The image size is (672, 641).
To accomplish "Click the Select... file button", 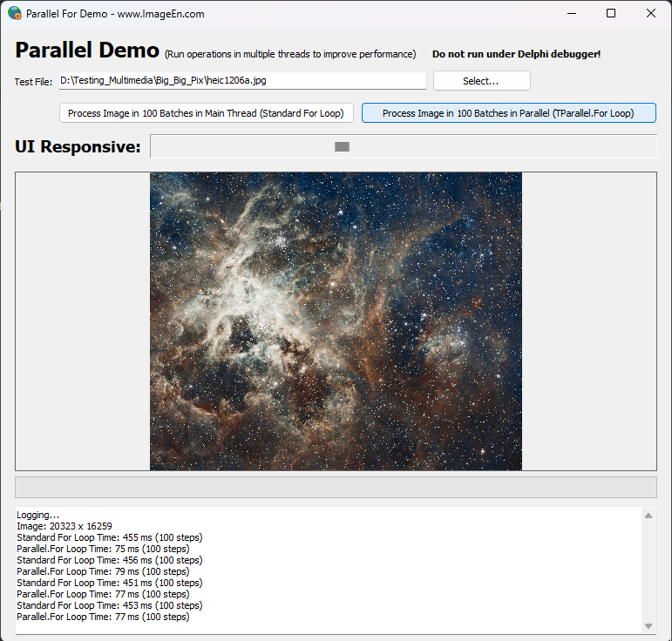I will tap(482, 81).
